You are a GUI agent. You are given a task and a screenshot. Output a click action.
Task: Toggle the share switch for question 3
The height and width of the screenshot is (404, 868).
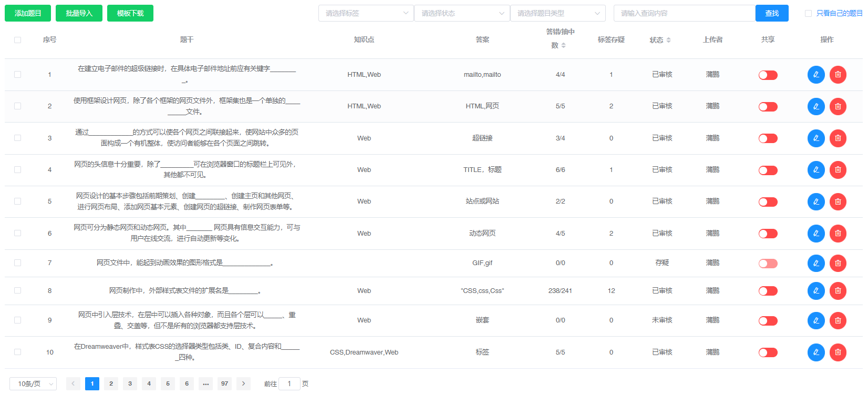pyautogui.click(x=768, y=138)
